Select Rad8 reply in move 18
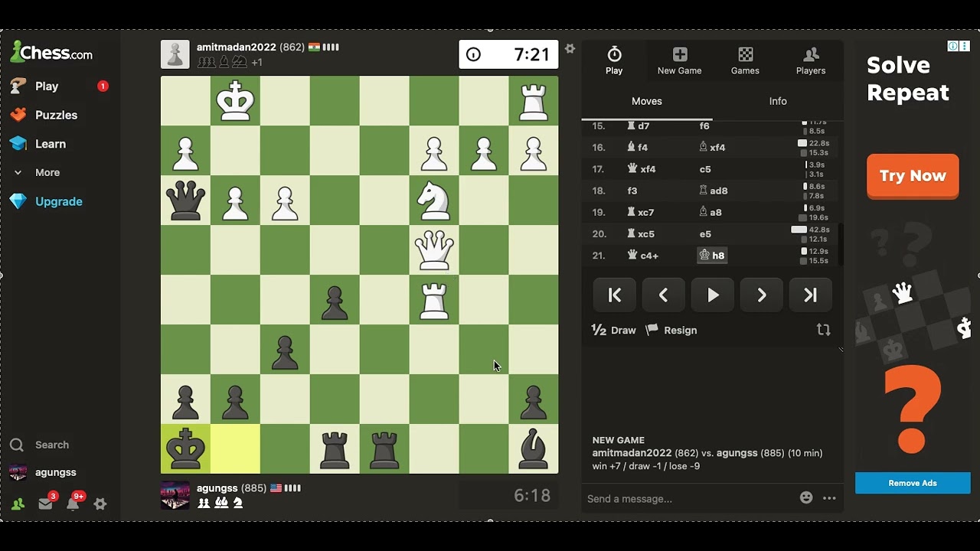The width and height of the screenshot is (980, 551). (714, 191)
